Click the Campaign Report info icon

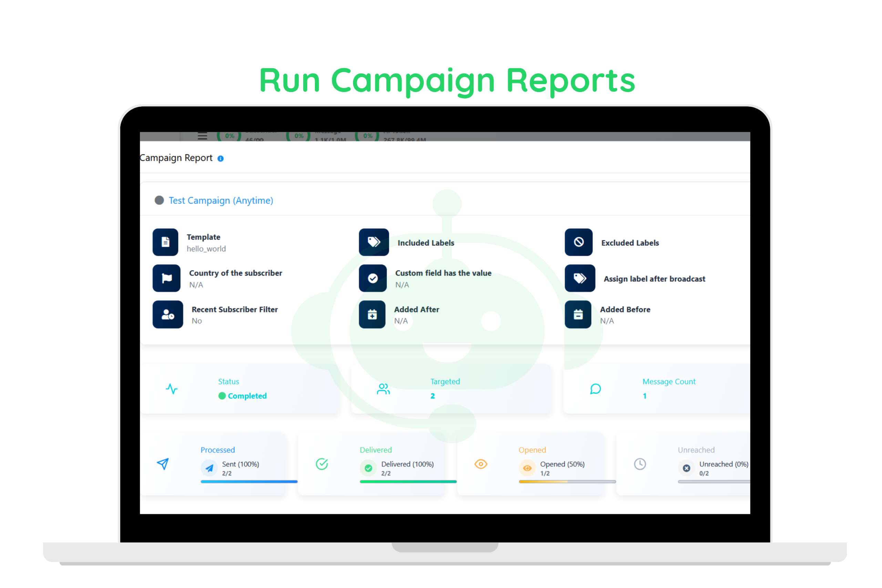[220, 158]
